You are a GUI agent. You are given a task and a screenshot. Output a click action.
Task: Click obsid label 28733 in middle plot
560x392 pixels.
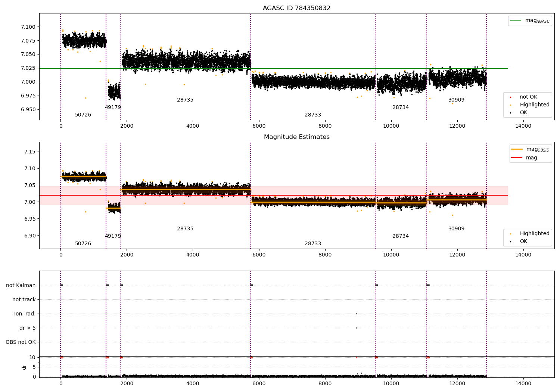[x=313, y=244]
